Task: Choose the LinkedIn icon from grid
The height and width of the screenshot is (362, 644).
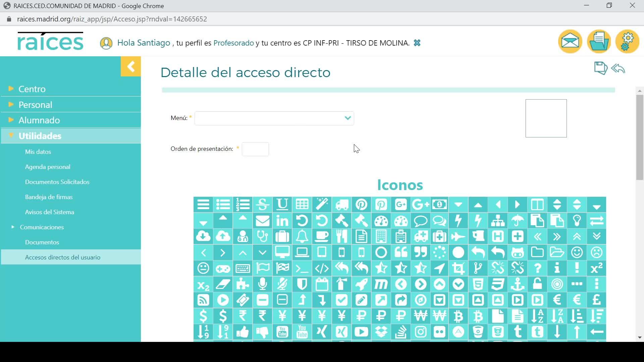Action: [x=282, y=221]
